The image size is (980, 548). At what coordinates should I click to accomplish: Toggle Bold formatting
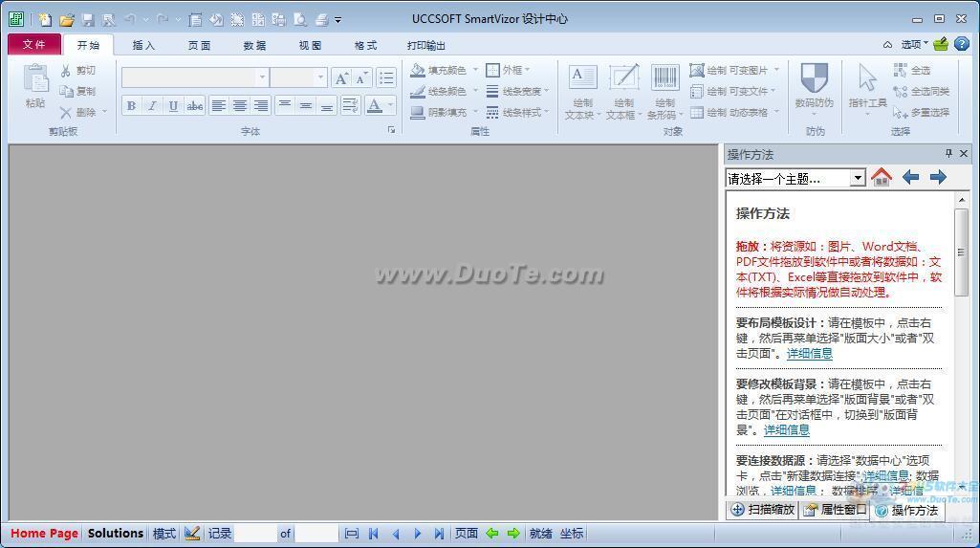(131, 105)
